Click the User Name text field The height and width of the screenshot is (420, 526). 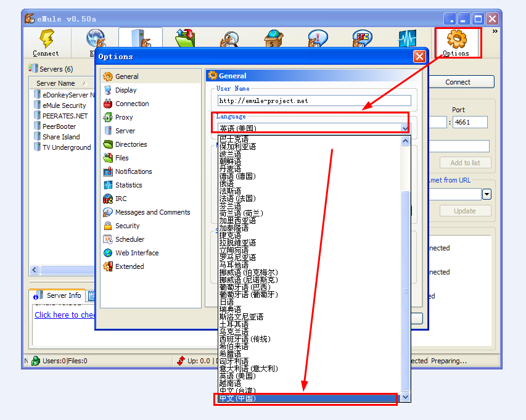314,101
